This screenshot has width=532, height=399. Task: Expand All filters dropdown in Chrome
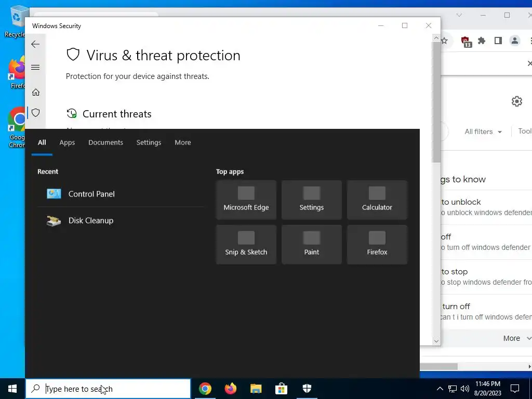483,131
